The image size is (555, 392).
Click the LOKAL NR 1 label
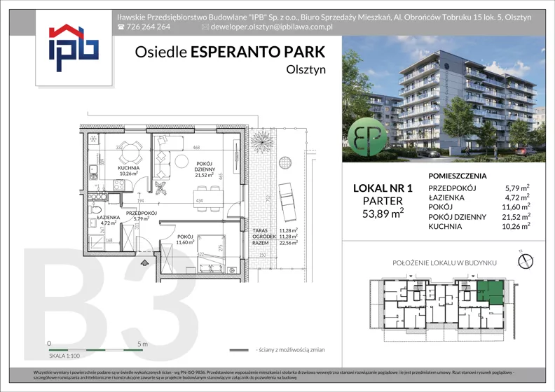pos(383,188)
